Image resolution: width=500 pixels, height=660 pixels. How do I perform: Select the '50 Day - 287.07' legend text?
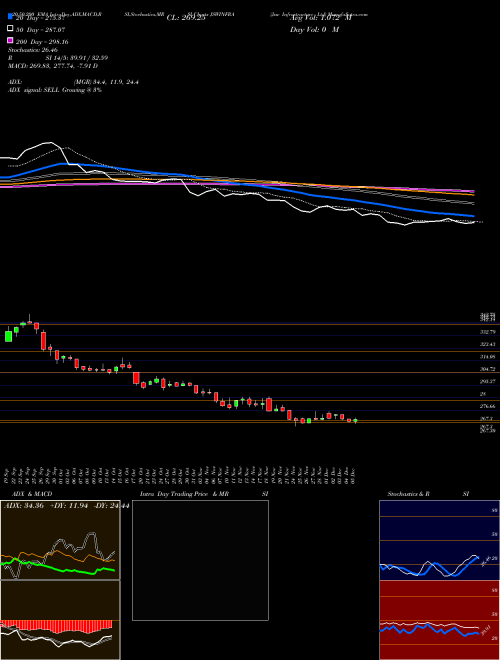point(41,30)
